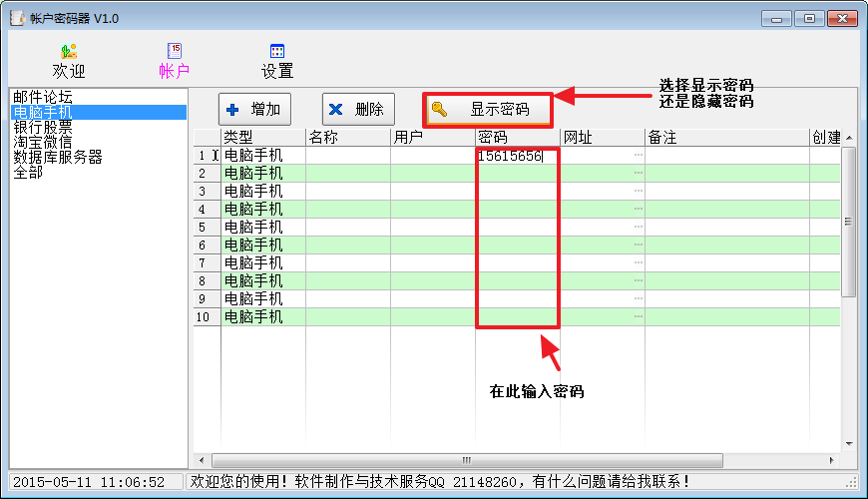Minimize the 帐户密码器 window

[776, 19]
